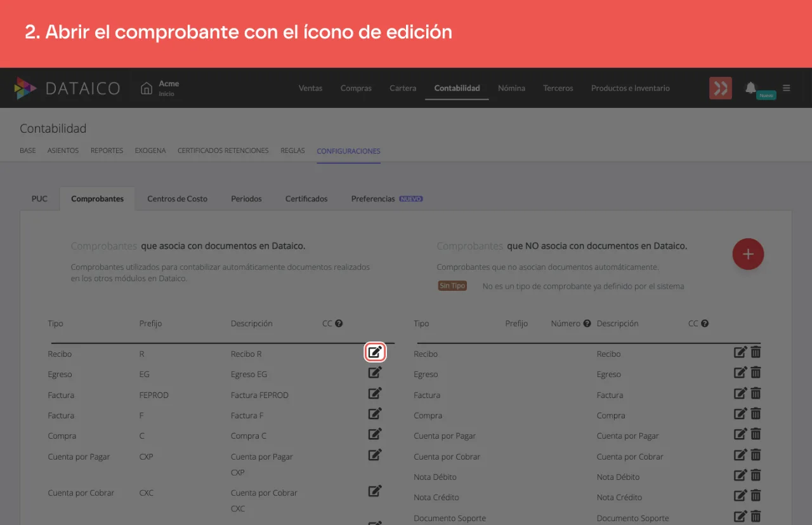The width and height of the screenshot is (812, 525).
Task: Edit the unassociated Nota Débito comprobante
Action: coord(740,475)
